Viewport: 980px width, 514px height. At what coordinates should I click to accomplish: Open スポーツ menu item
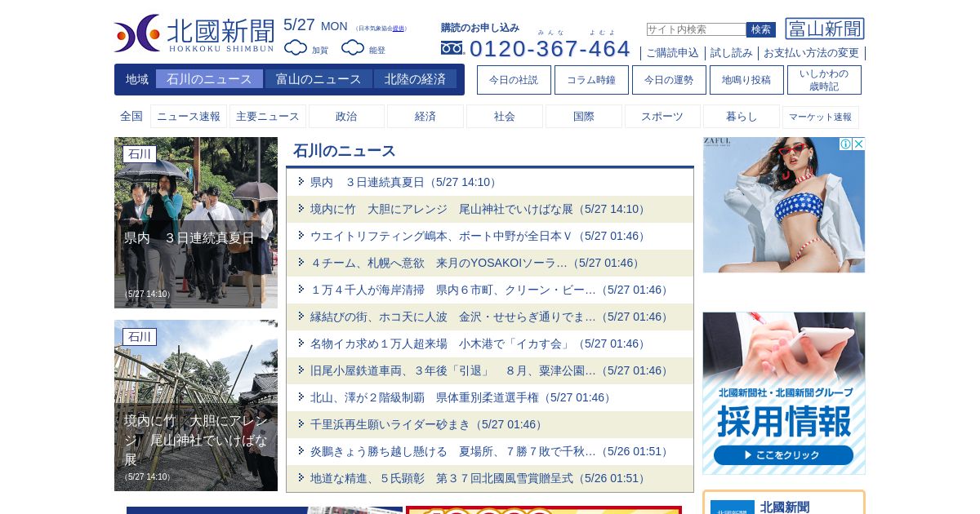(x=662, y=117)
